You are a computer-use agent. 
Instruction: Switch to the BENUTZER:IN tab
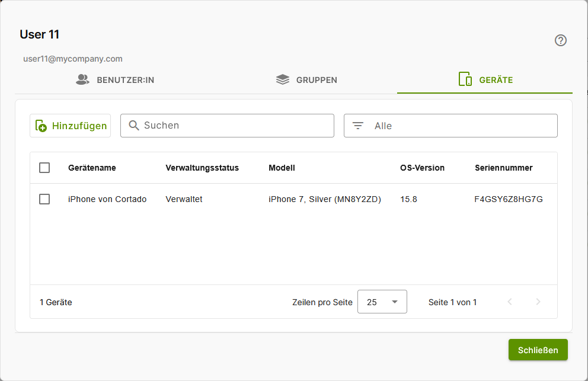click(115, 80)
